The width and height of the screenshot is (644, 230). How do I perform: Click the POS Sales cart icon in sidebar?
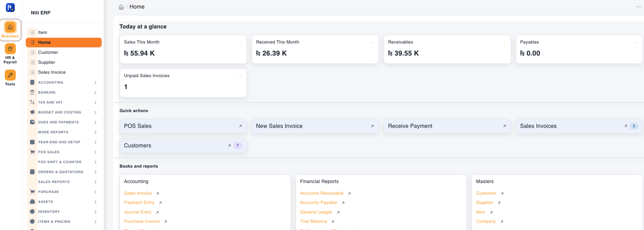coord(32,152)
